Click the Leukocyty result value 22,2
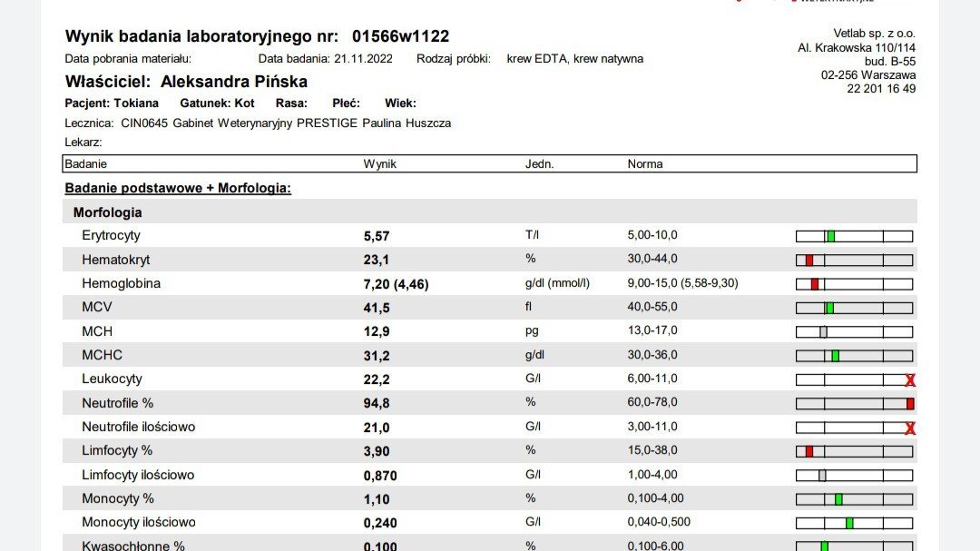 [377, 379]
